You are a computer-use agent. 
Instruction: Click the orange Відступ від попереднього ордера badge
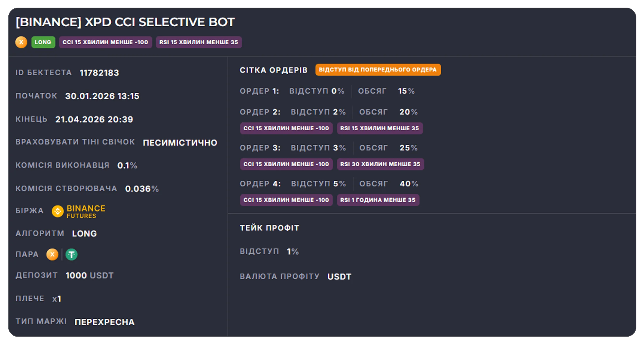click(x=378, y=70)
